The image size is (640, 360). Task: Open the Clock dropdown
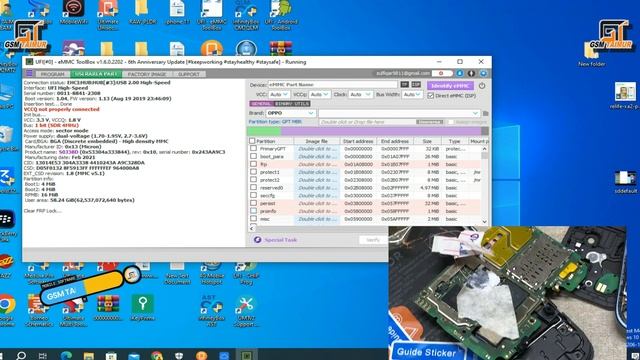[360, 94]
